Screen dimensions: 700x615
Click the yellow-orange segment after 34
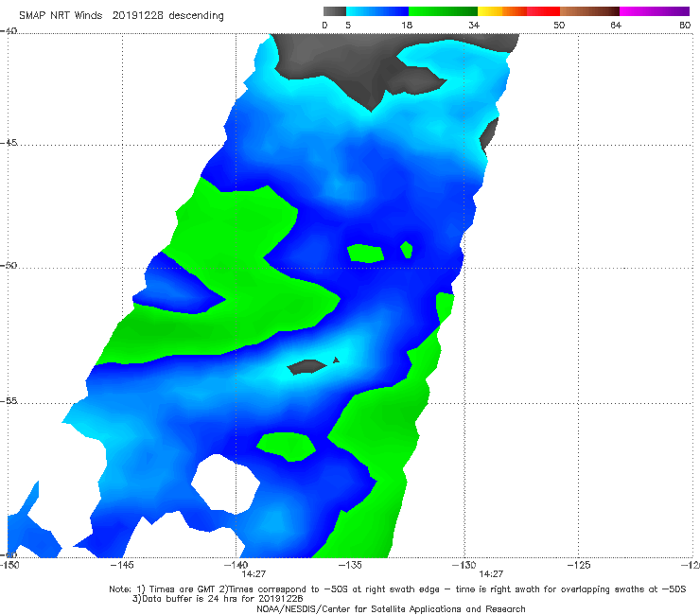coord(501,11)
